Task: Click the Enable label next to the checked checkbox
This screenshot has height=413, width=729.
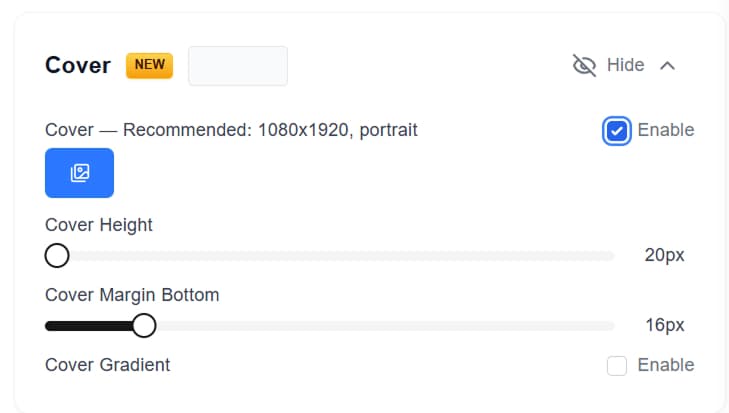Action: point(665,130)
